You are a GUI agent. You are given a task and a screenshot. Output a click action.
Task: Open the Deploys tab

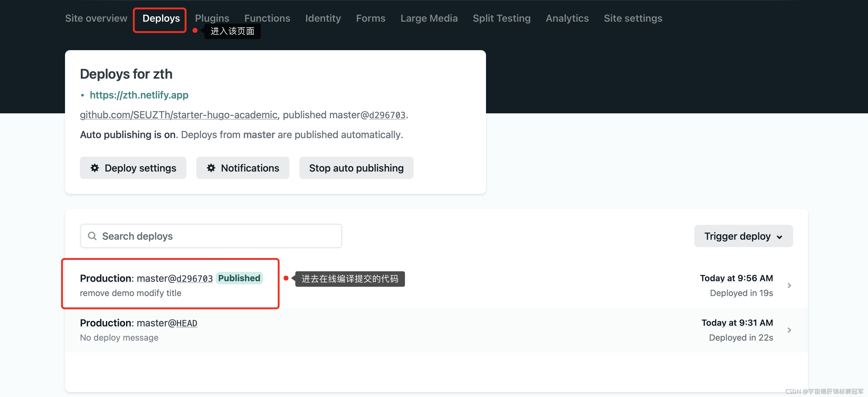161,18
